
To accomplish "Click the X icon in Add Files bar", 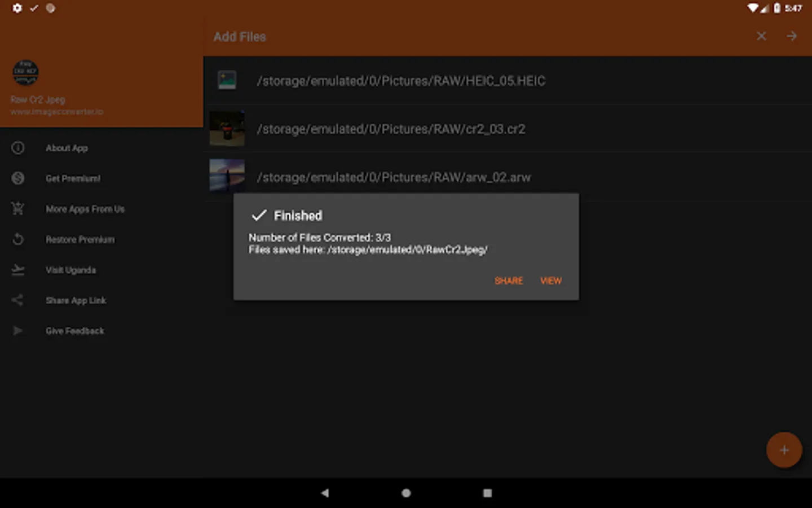I will (x=761, y=36).
